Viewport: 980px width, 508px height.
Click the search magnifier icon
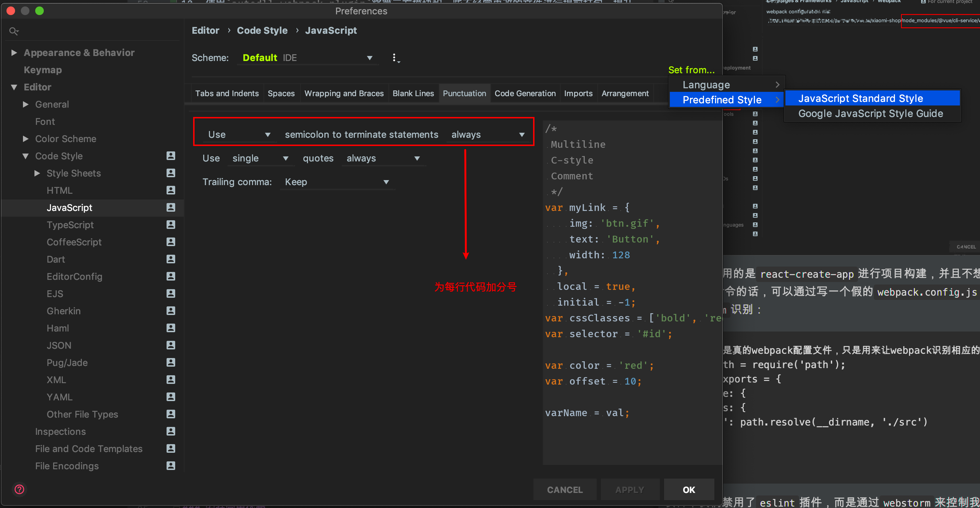click(x=14, y=31)
